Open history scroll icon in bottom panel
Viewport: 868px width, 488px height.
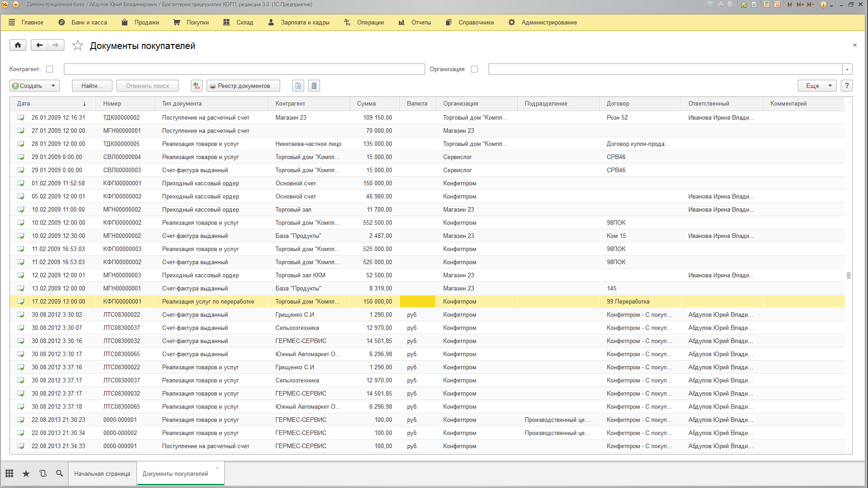(x=43, y=474)
